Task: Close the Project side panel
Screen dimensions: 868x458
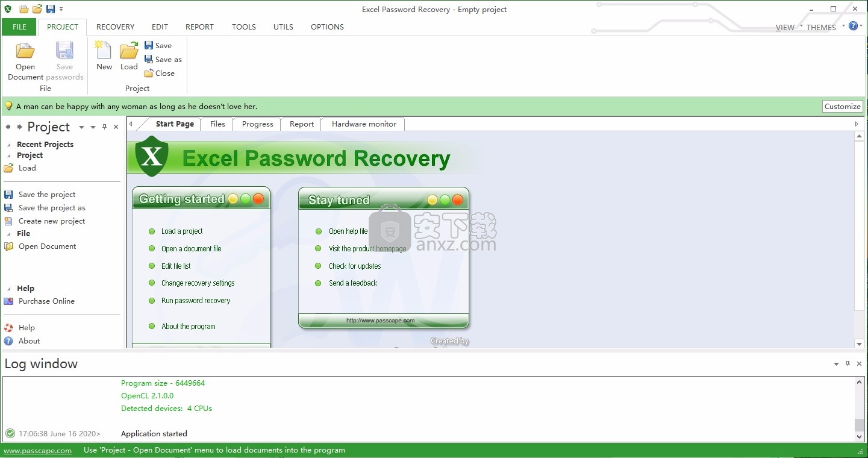Action: click(x=116, y=127)
